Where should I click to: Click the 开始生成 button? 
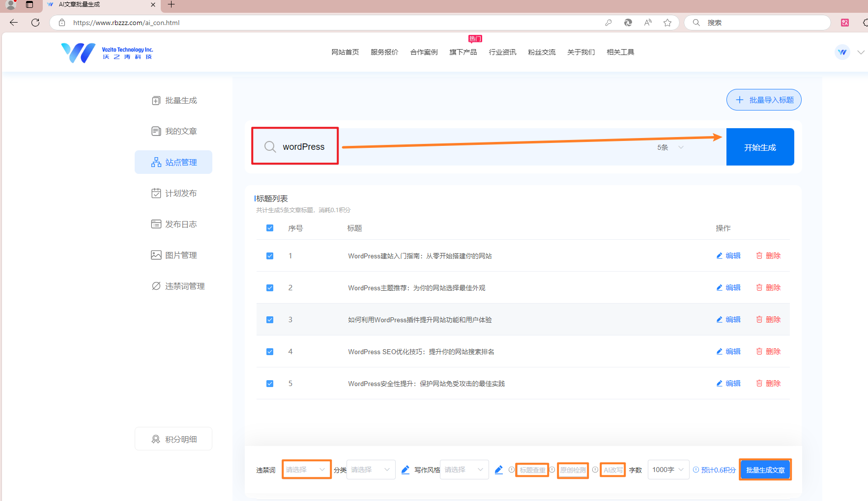point(760,147)
